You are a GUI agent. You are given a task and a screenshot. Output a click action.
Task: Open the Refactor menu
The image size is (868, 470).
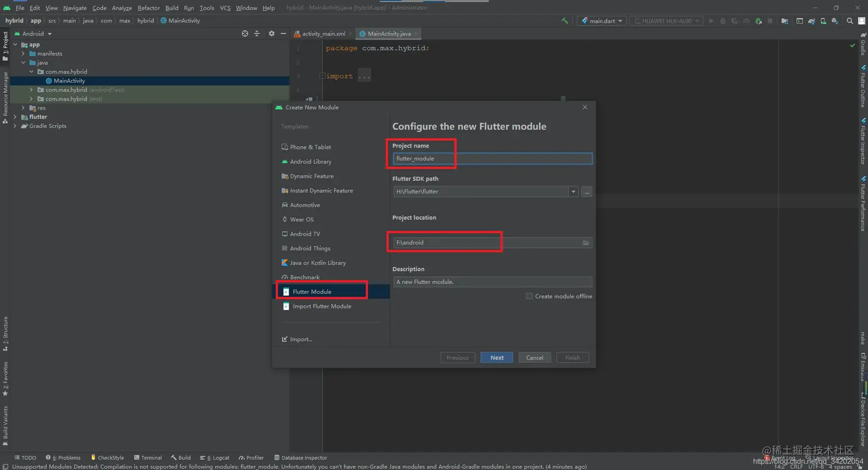149,8
